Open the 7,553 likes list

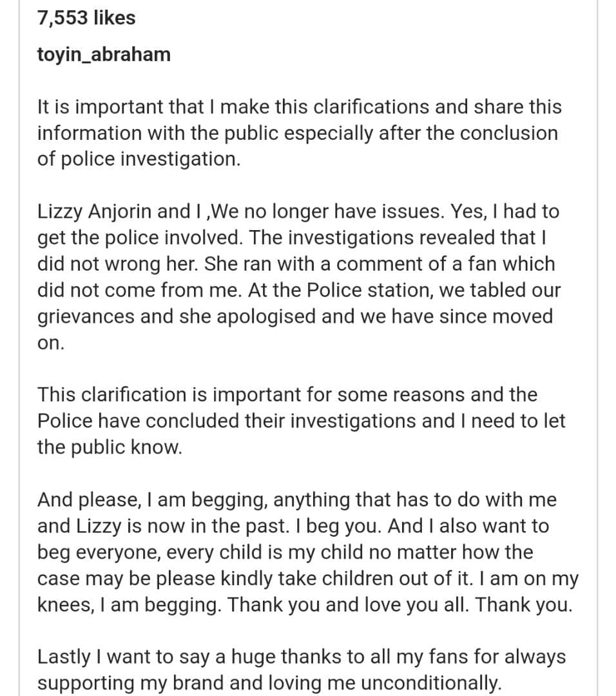click(x=86, y=18)
